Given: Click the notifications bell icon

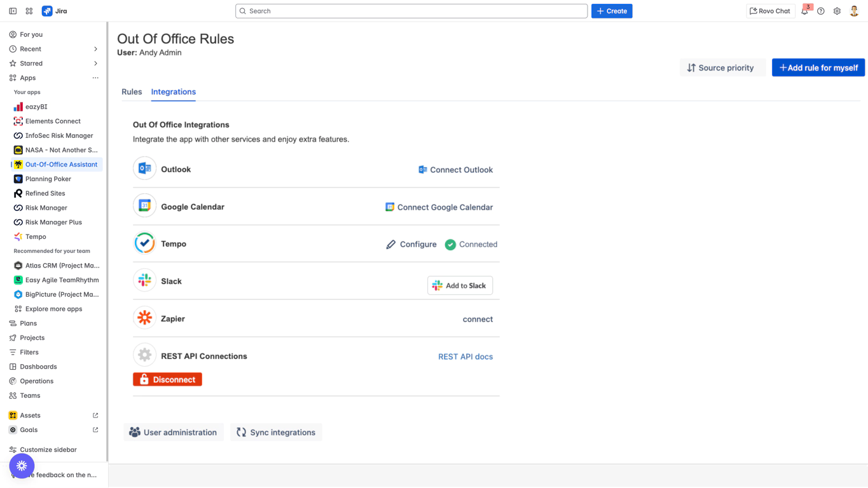Looking at the screenshot, I should pos(804,11).
